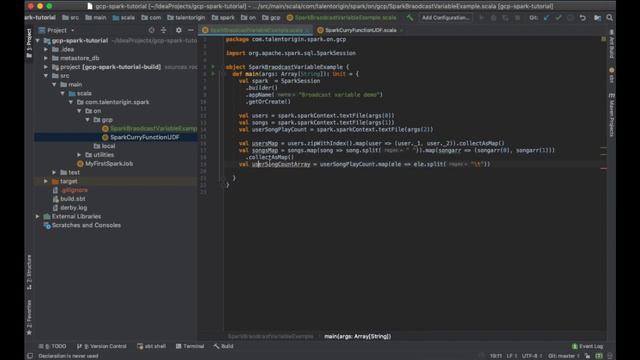Click the Scroll from Source target icon
640x360 pixels.
click(x=151, y=30)
